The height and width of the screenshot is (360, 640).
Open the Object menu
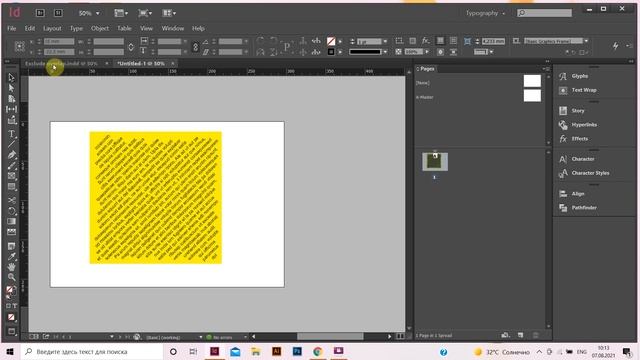(100, 28)
